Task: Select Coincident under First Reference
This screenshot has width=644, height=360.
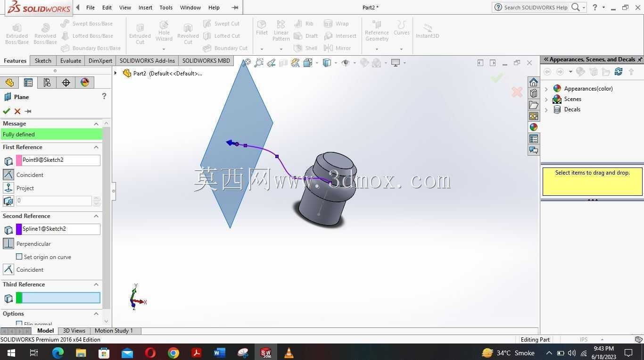Action: [x=8, y=175]
